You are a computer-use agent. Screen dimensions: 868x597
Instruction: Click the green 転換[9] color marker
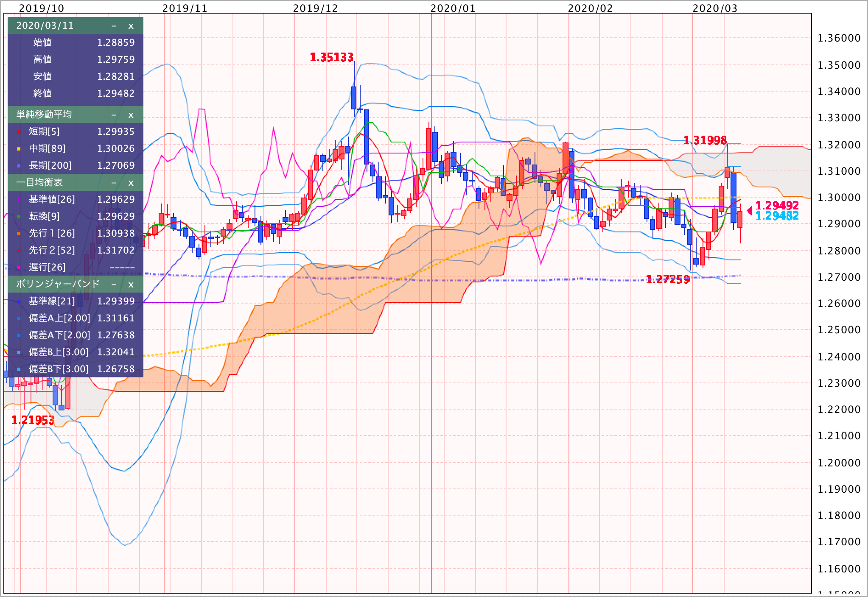18,218
